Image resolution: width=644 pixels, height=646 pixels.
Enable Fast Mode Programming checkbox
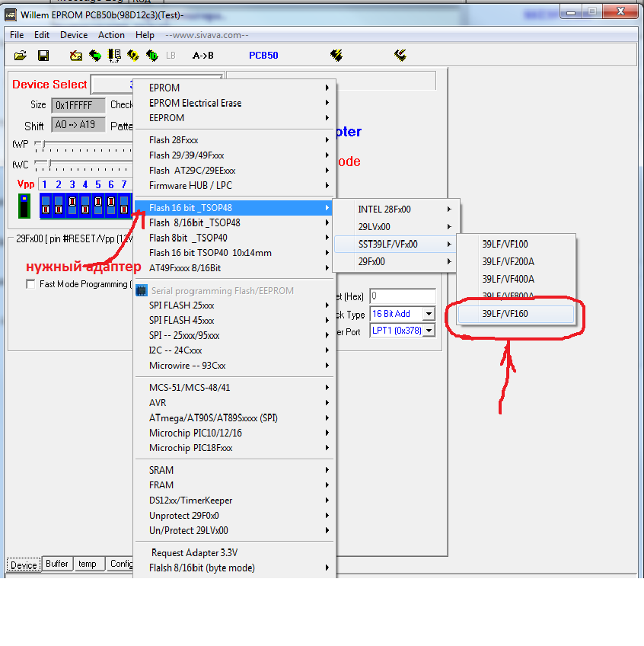[30, 284]
